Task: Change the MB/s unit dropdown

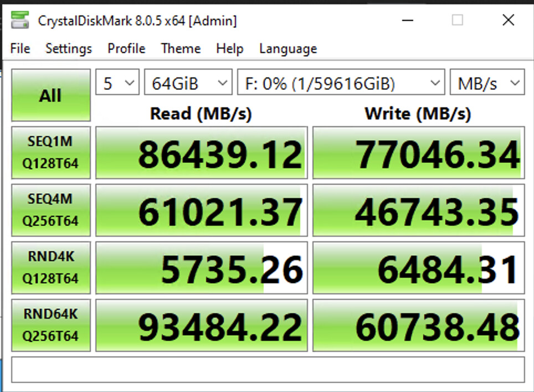Action: [487, 84]
